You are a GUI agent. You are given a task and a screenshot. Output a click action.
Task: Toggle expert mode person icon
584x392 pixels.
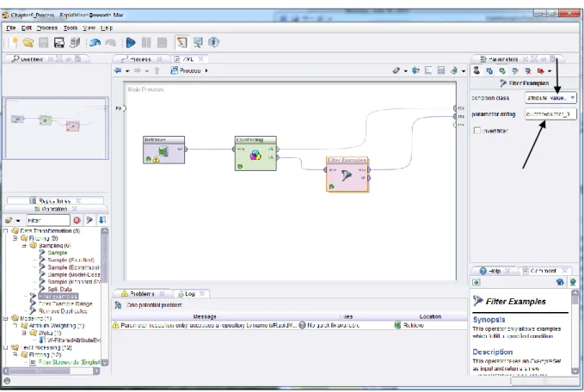click(476, 70)
